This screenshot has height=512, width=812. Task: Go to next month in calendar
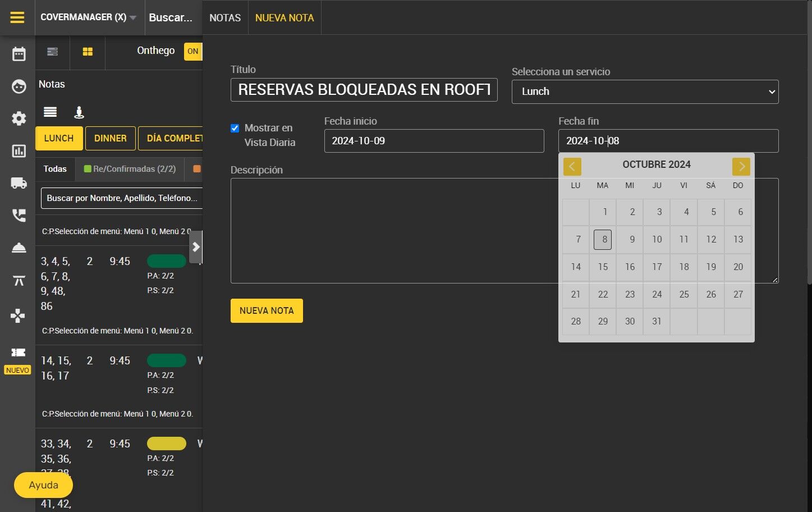point(741,166)
